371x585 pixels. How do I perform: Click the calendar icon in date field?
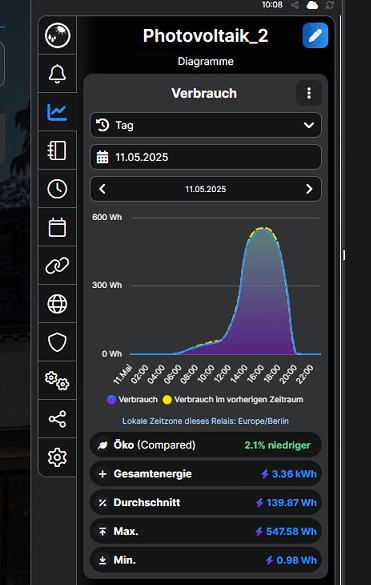click(102, 157)
